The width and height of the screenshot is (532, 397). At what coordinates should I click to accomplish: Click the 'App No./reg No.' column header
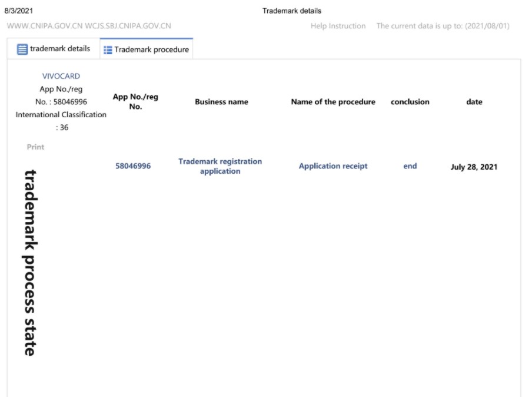135,101
